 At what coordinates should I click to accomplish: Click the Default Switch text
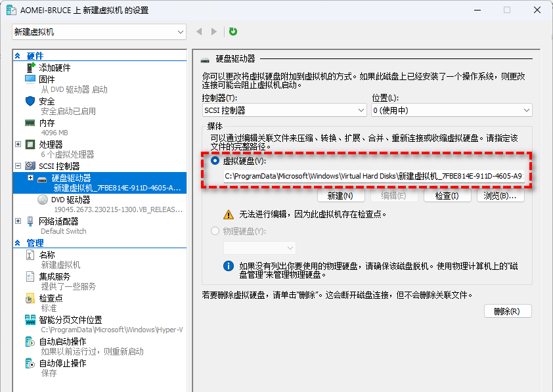64,231
